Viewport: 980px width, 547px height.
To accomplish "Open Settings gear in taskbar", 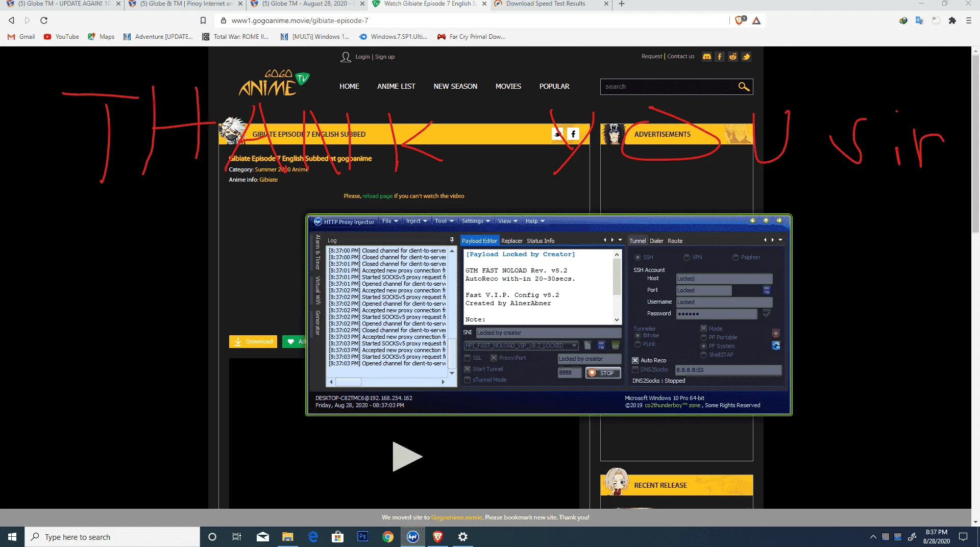I will tap(462, 537).
